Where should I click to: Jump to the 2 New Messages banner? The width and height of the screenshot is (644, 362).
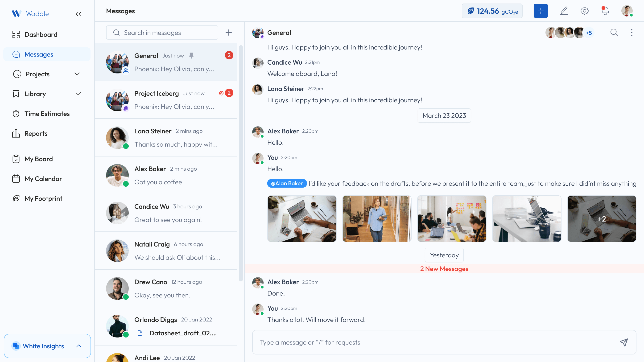tap(444, 269)
